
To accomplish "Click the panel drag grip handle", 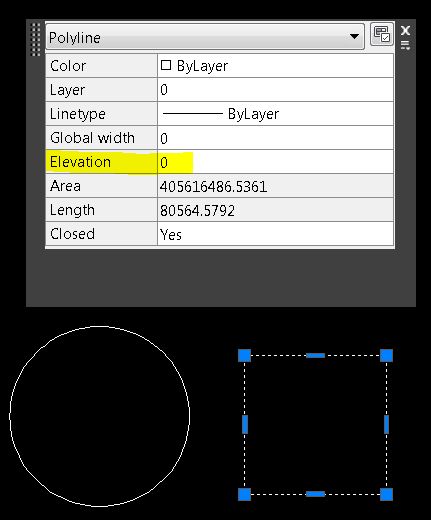I will (35, 39).
